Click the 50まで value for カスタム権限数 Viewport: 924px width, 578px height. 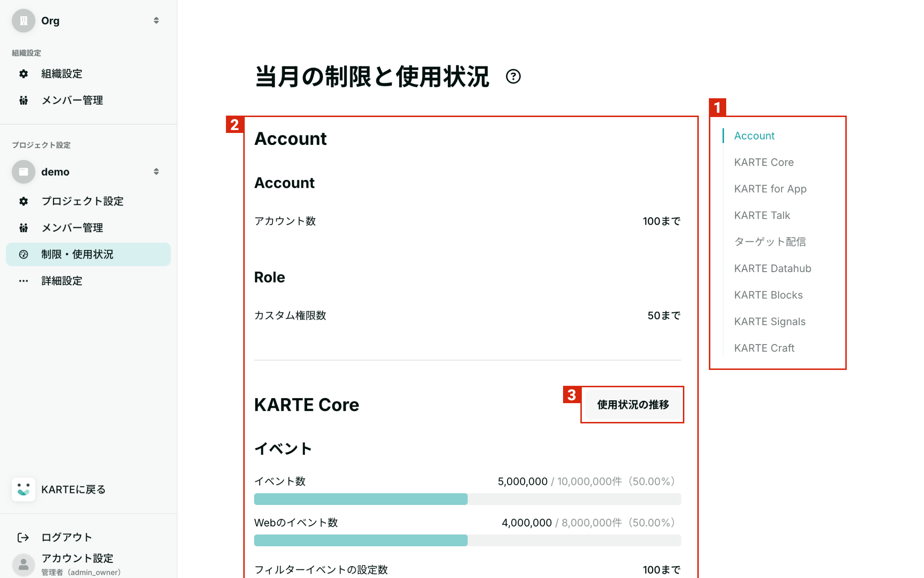pyautogui.click(x=664, y=316)
